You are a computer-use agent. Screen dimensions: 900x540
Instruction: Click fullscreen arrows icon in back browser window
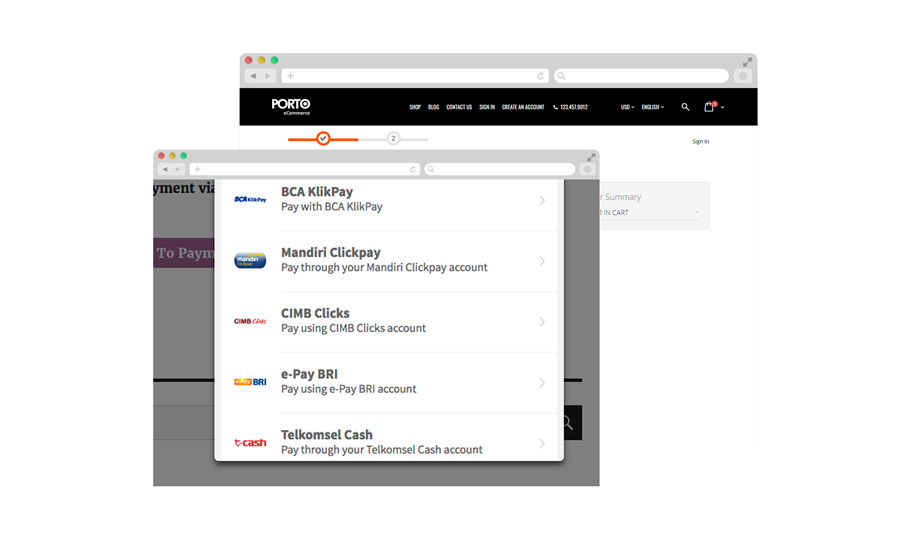click(x=747, y=62)
